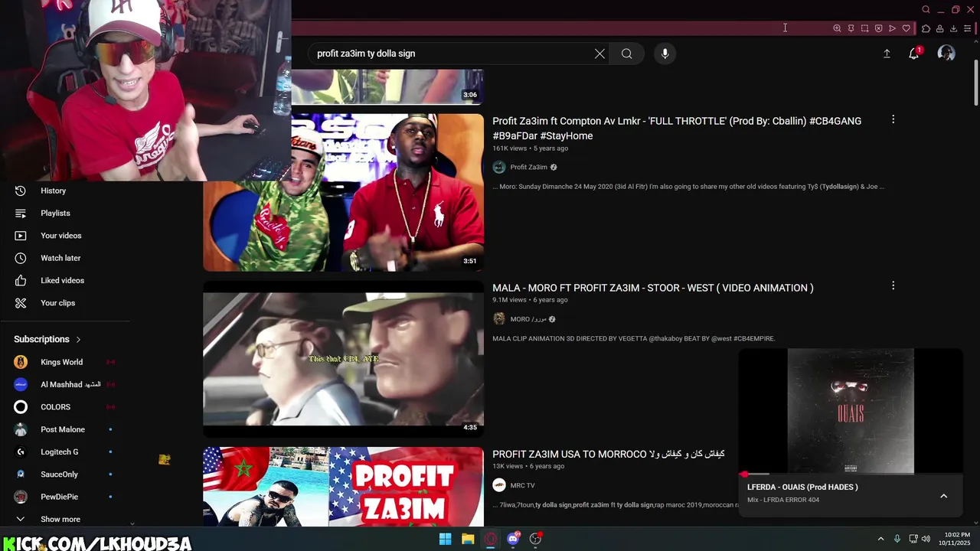Open taskbar volume control

pos(926,539)
